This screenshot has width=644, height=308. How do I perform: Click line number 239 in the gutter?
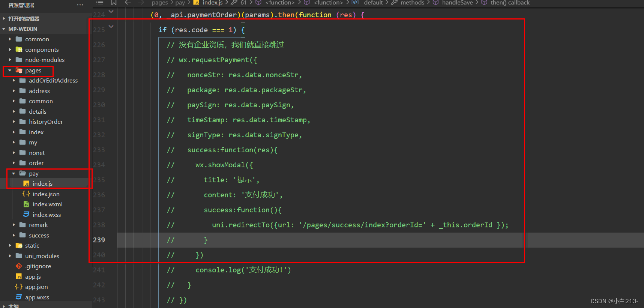(x=99, y=240)
